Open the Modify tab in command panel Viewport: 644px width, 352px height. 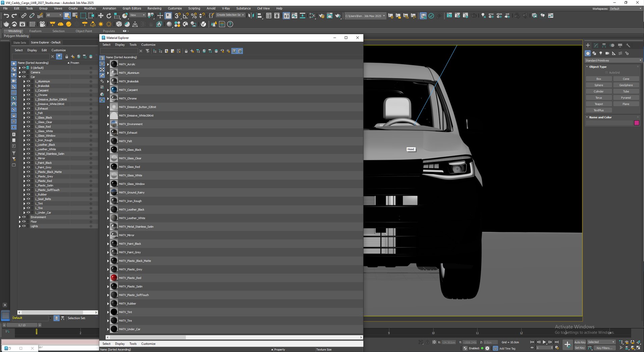[596, 45]
